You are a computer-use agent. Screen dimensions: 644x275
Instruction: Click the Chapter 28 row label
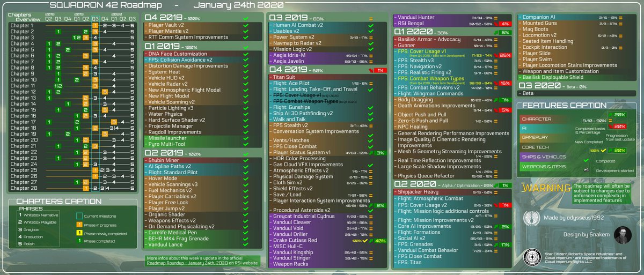(x=22, y=188)
